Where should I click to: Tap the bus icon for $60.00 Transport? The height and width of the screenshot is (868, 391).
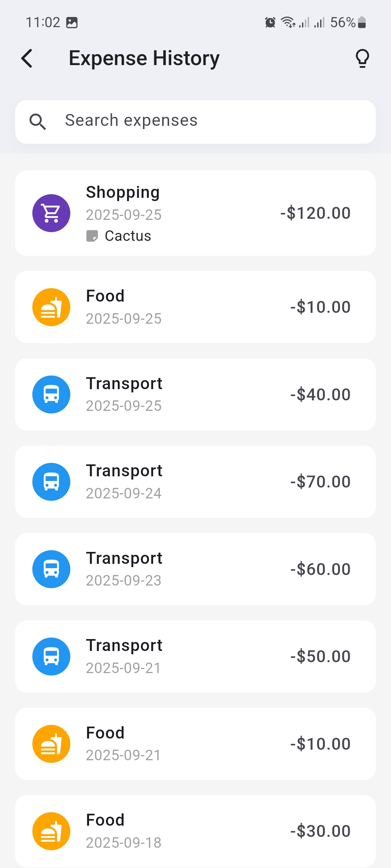click(51, 569)
